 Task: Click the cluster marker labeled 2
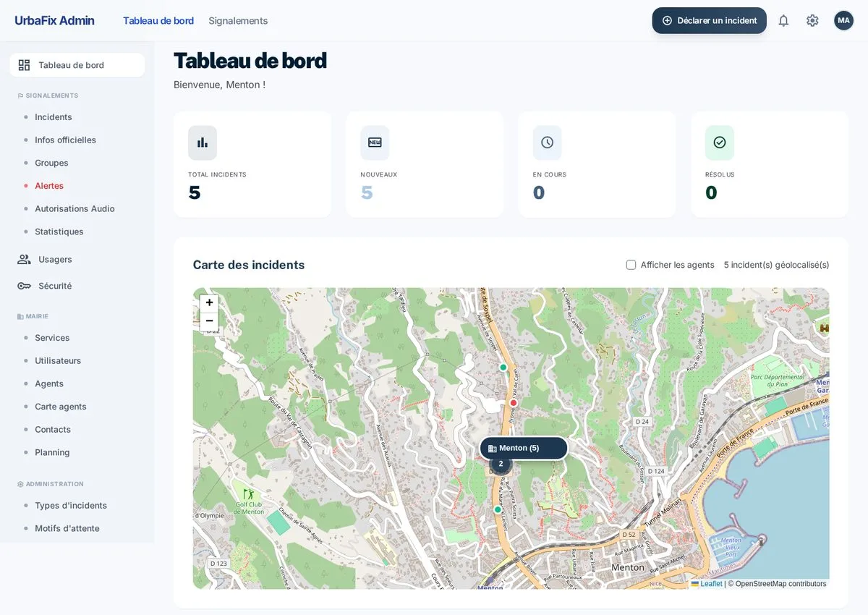pyautogui.click(x=501, y=464)
